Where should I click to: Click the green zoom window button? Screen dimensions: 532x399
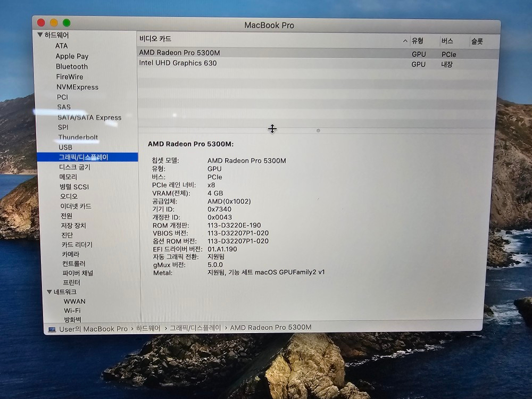(66, 23)
